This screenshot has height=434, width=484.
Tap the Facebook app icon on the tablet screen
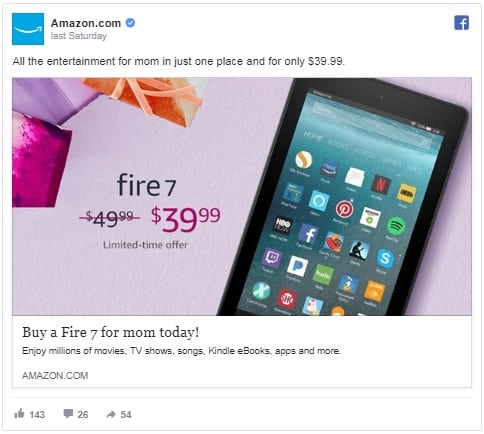[x=309, y=234]
